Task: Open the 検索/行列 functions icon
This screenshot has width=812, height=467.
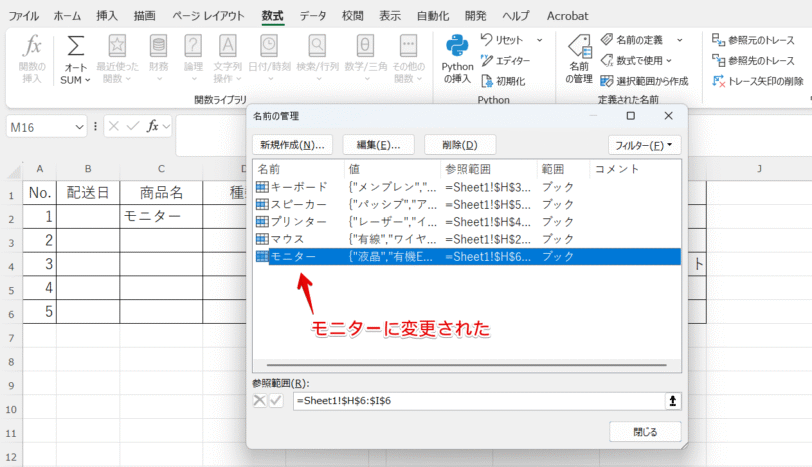Action: 317,46
